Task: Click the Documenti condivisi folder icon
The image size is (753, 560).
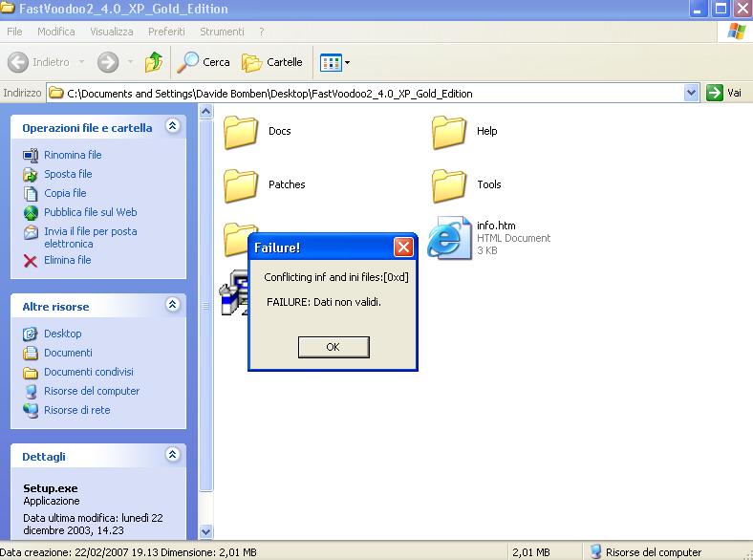Action: pyautogui.click(x=31, y=373)
